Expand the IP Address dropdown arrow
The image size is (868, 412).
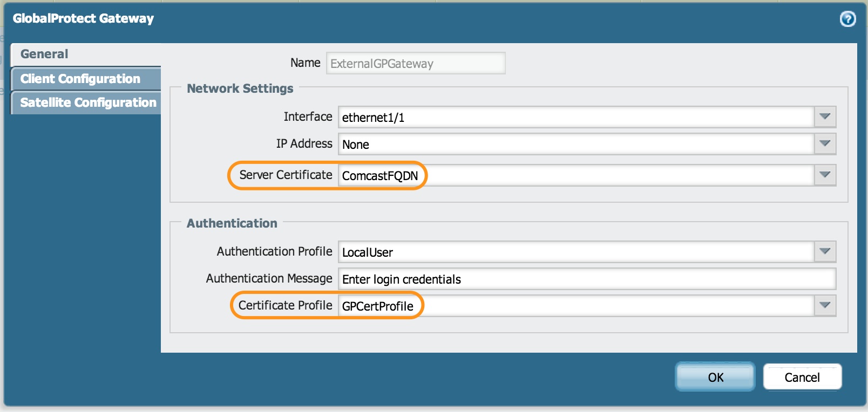pos(825,143)
